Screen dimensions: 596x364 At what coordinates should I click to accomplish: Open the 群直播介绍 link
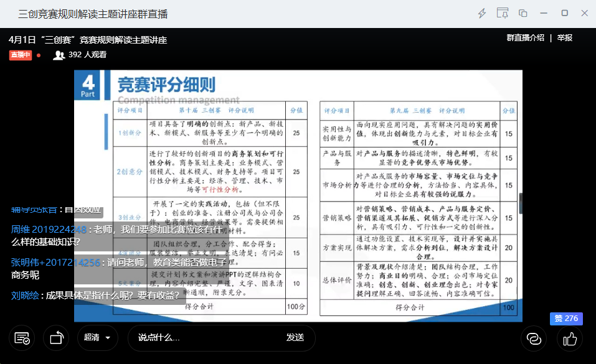tap(525, 38)
